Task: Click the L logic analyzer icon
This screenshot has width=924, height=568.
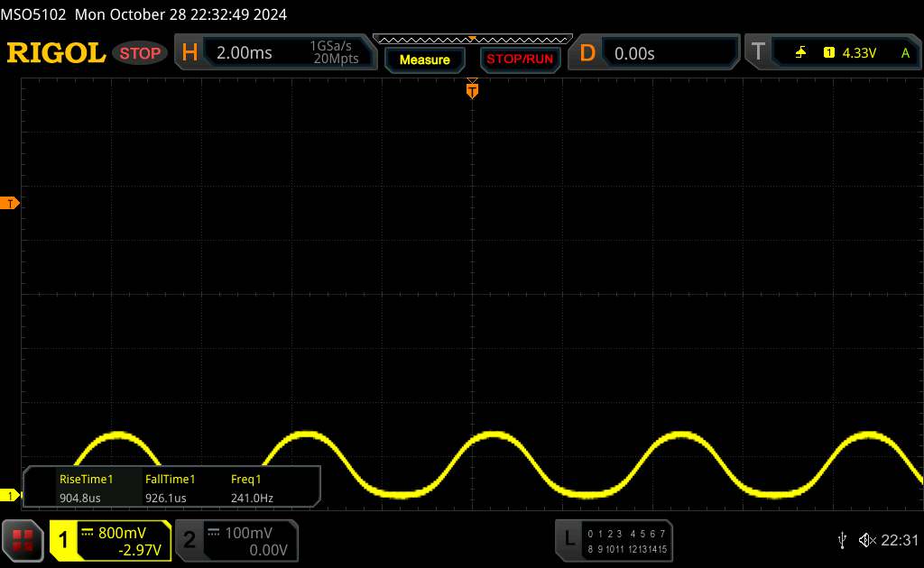Action: 569,539
